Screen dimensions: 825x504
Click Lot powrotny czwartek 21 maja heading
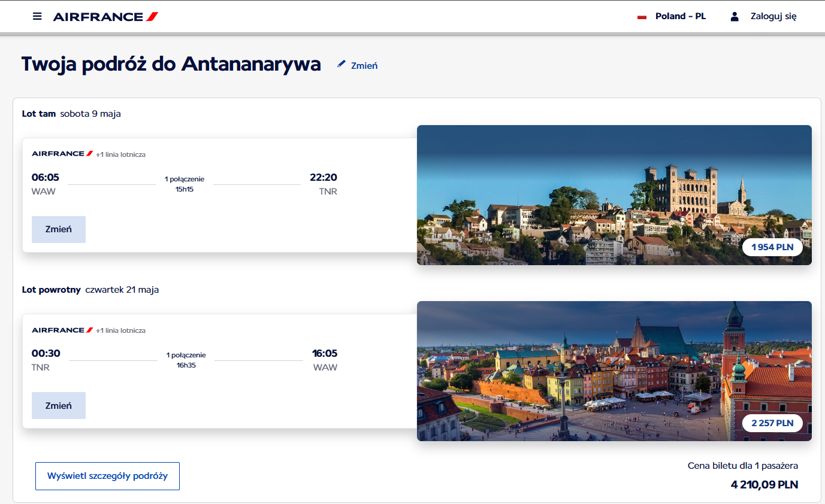[x=90, y=290]
